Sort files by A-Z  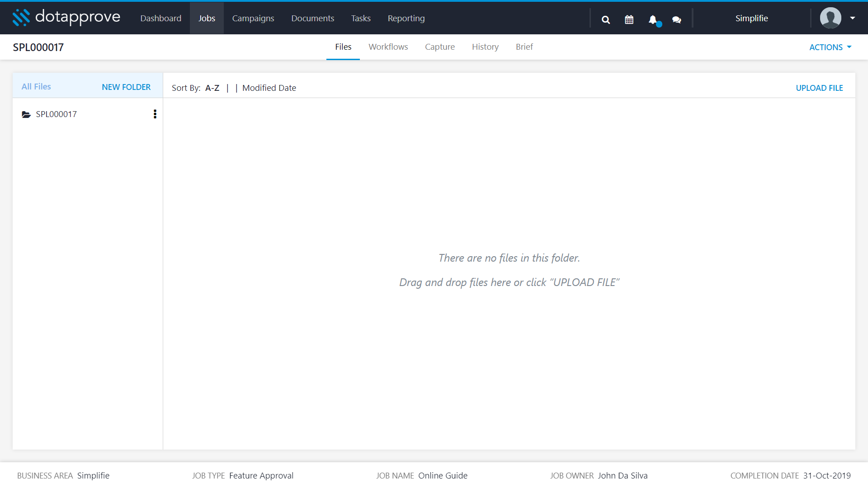point(212,88)
